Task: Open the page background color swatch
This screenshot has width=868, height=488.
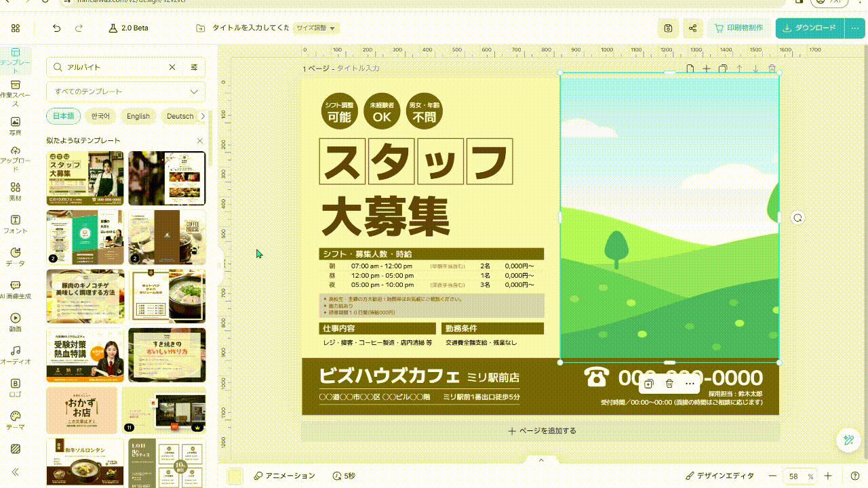Action: (235, 476)
